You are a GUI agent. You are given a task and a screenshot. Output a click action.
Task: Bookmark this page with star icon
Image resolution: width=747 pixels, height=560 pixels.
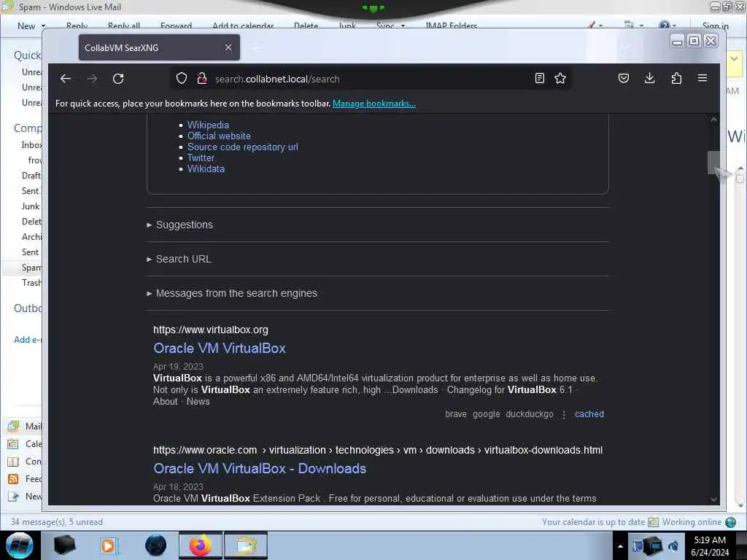560,79
